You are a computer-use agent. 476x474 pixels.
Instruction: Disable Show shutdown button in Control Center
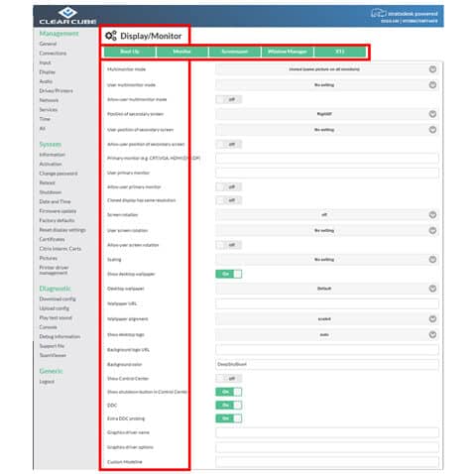228,392
